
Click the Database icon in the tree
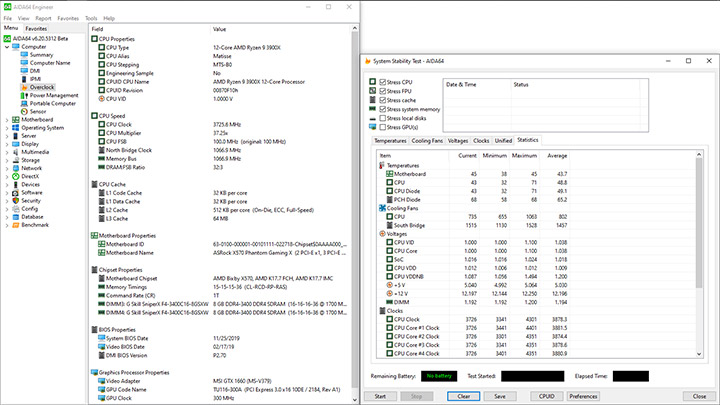pyautogui.click(x=15, y=216)
